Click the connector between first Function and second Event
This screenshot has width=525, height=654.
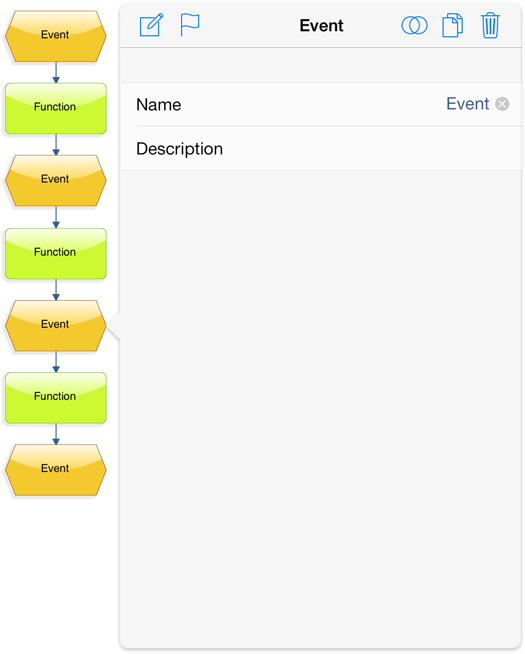(x=56, y=145)
